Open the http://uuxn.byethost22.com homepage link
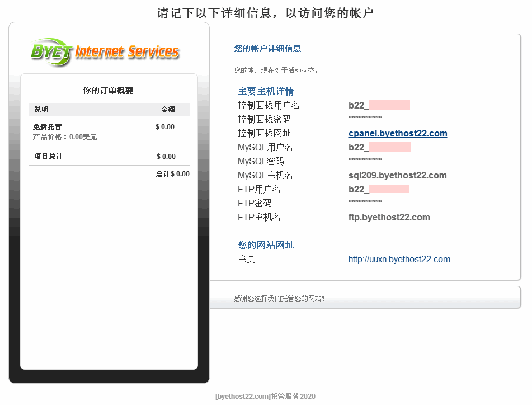The height and width of the screenshot is (405, 532). (x=399, y=259)
